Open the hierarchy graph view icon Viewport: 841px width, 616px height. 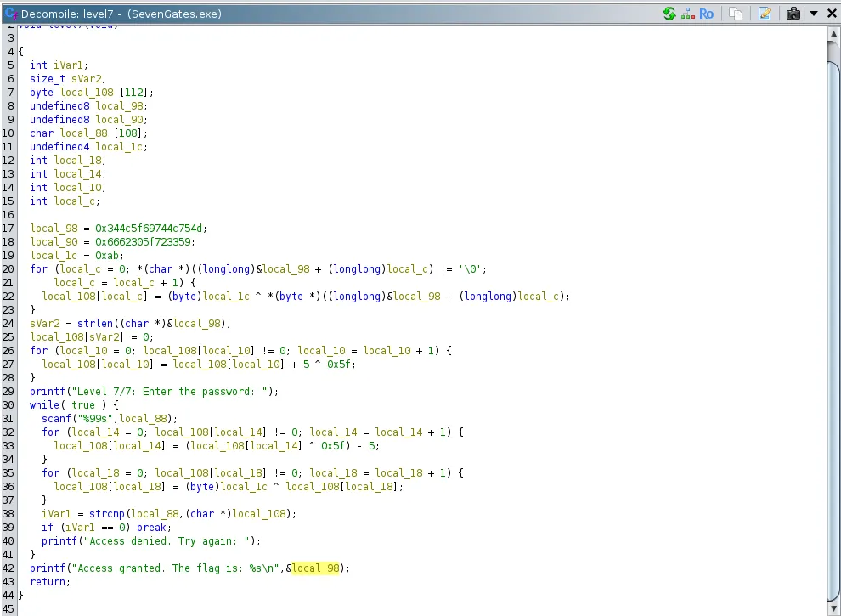pyautogui.click(x=686, y=14)
